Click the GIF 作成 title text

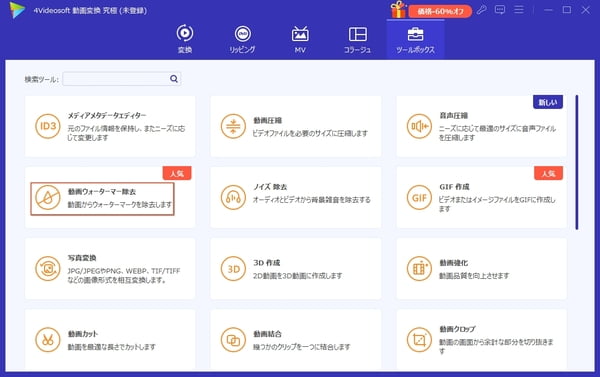coord(454,187)
